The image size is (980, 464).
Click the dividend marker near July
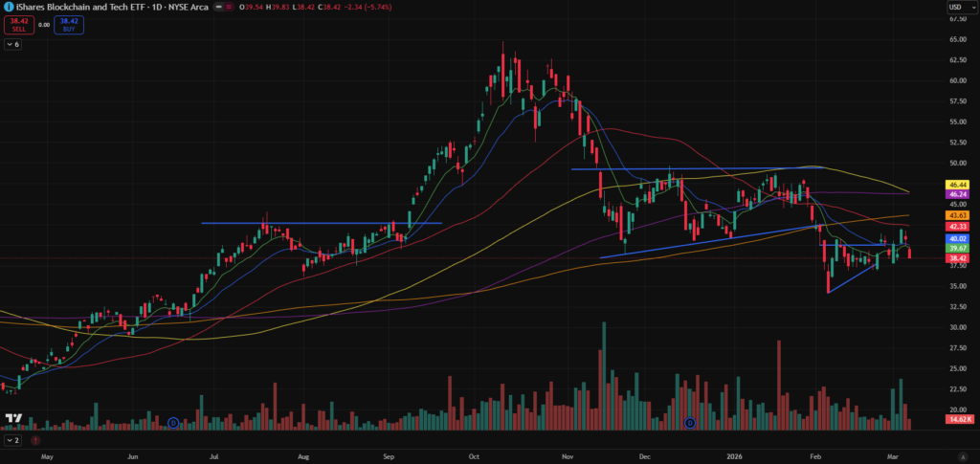[x=173, y=422]
